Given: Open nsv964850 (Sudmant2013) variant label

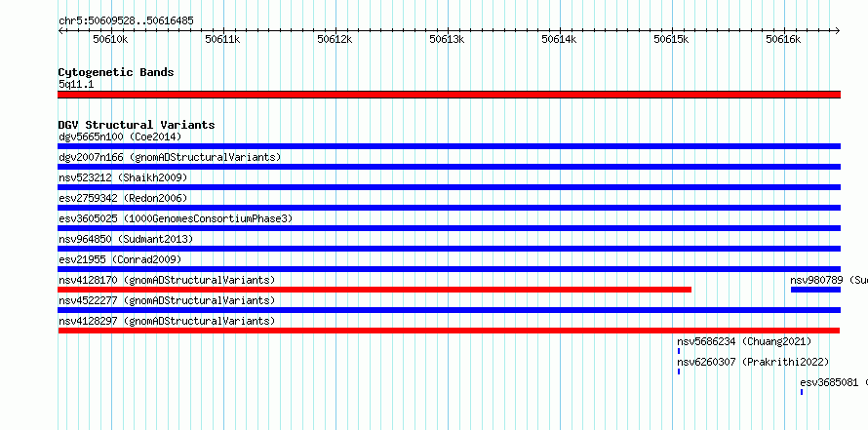Looking at the screenshot, I should pos(126,239).
